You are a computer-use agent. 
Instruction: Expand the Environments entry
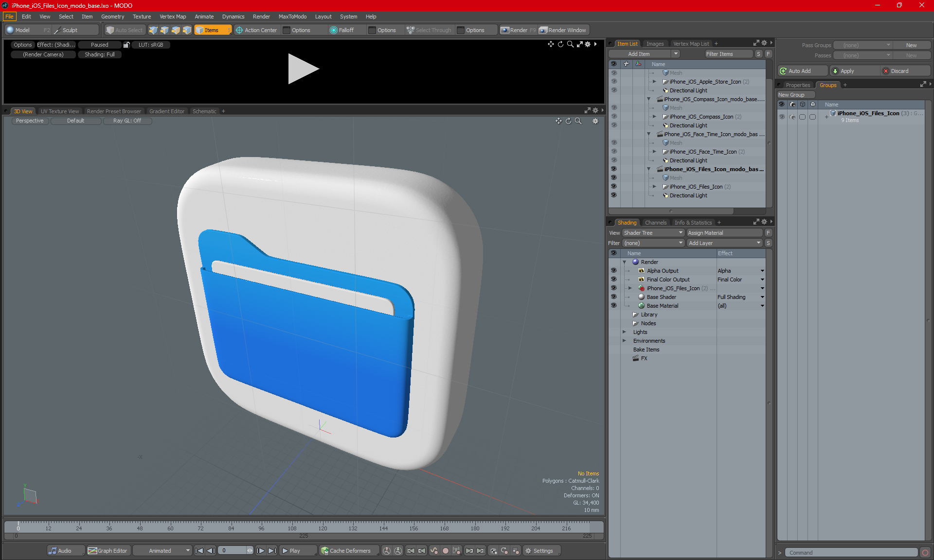click(x=624, y=341)
